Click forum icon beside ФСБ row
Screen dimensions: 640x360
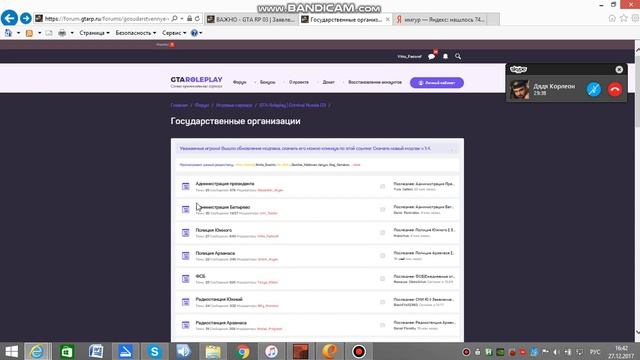[185, 279]
